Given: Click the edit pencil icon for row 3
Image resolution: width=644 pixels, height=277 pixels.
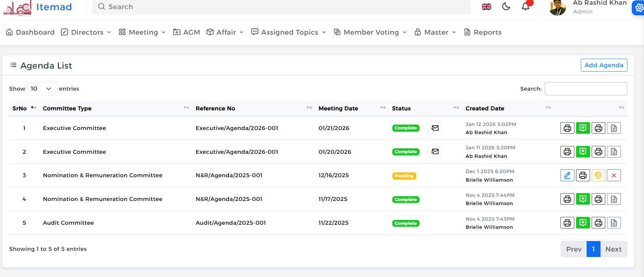Looking at the screenshot, I should pos(567,176).
